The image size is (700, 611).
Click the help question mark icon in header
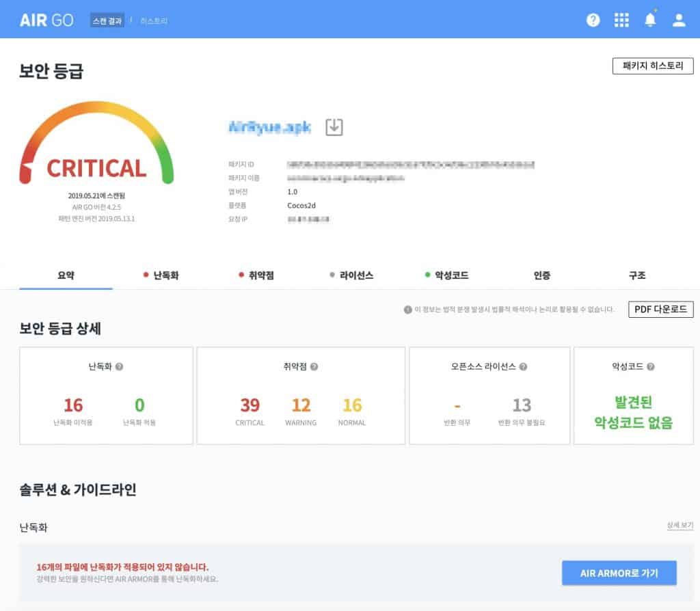(593, 20)
